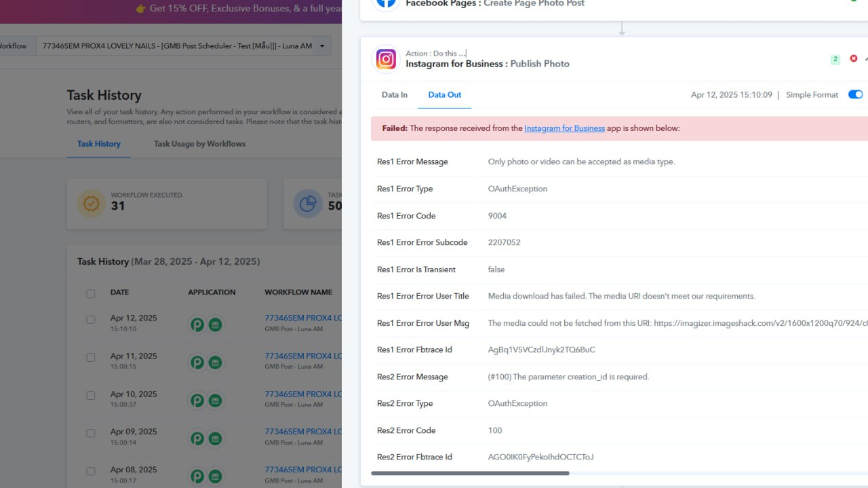Screen dimensions: 868x488
Task: Click the Instagram for Business app icon
Action: click(x=386, y=59)
